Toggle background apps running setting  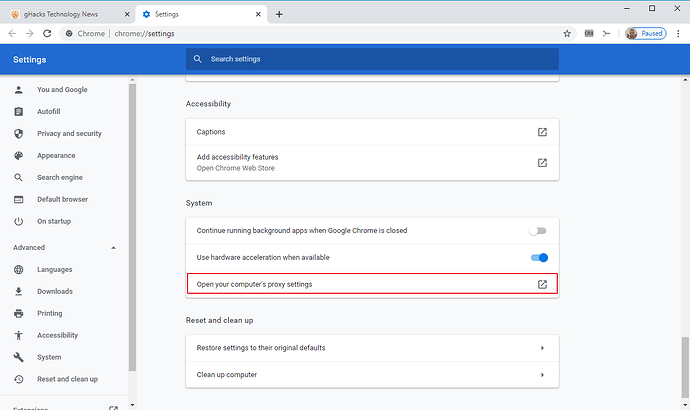(x=539, y=230)
